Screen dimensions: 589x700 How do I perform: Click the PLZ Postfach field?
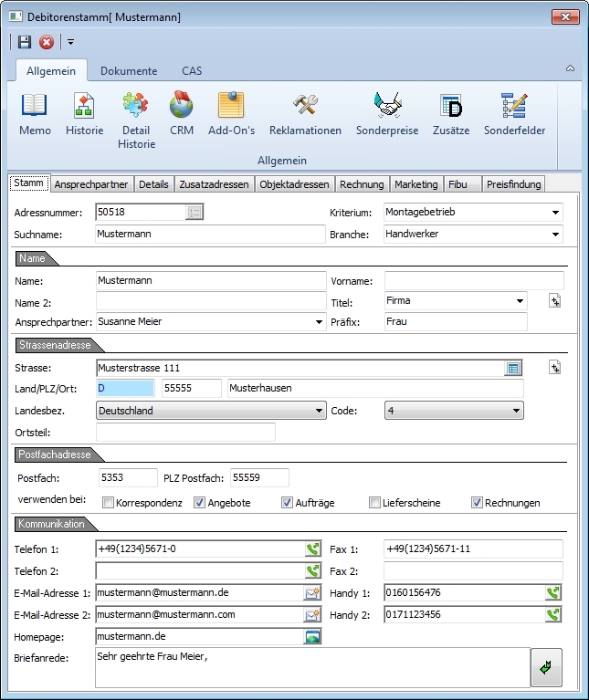click(x=259, y=477)
